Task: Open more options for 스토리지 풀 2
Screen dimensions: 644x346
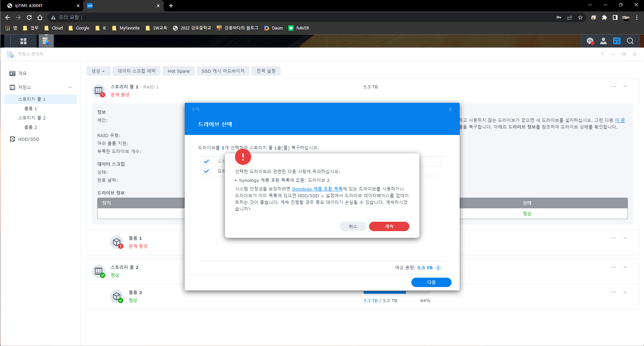Action: [613, 267]
